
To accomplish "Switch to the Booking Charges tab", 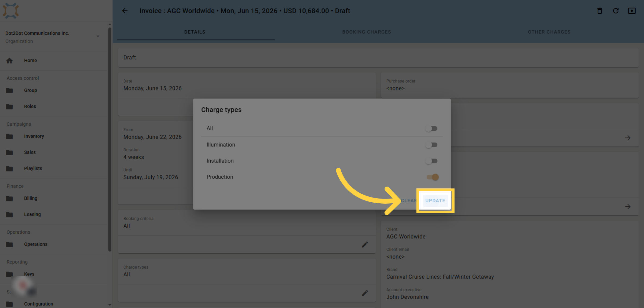I will point(367,32).
